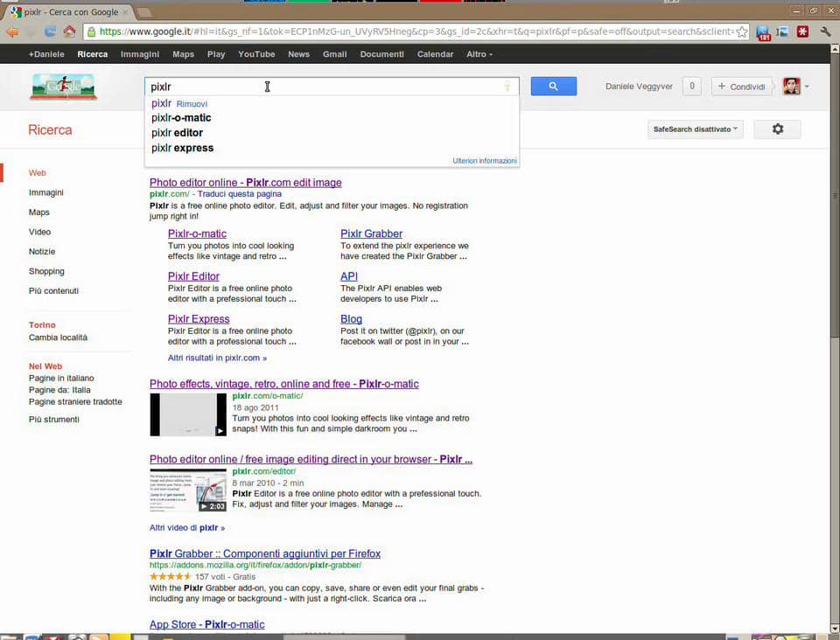Select pixlr editor suggestion
Viewport: 840px width, 640px height.
[x=177, y=133]
